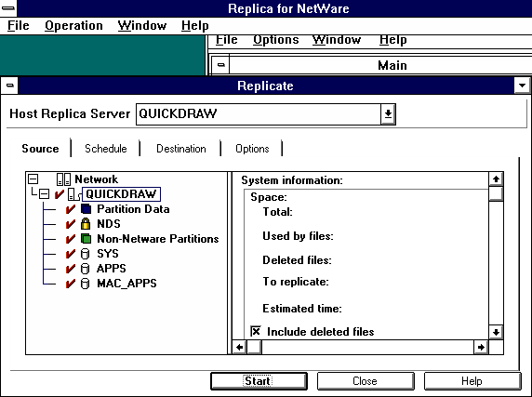
Task: Uncheck Include deleted files checkbox
Action: coord(256,331)
